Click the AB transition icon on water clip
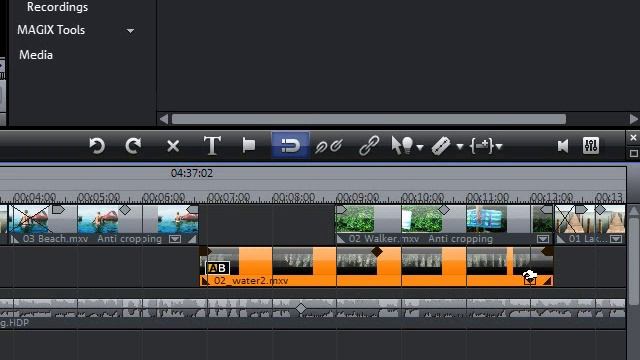This screenshot has height=360, width=640. (x=218, y=268)
